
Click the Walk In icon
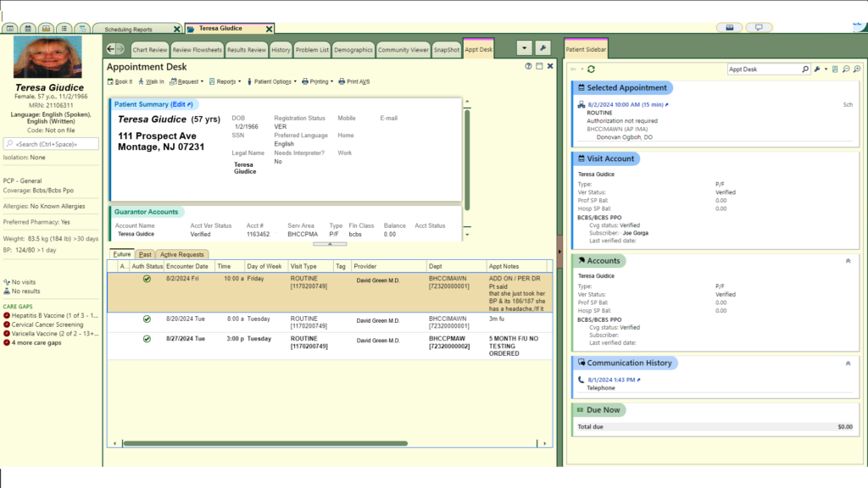pos(141,82)
